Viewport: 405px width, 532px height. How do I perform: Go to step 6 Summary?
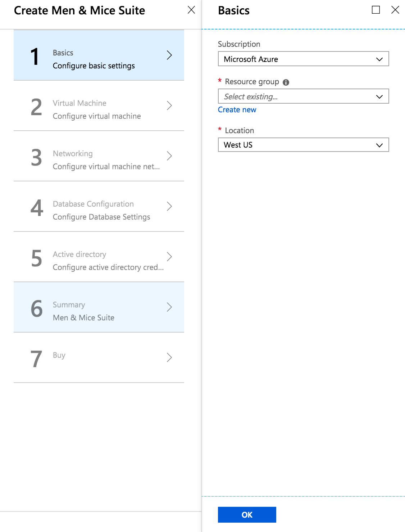click(99, 307)
